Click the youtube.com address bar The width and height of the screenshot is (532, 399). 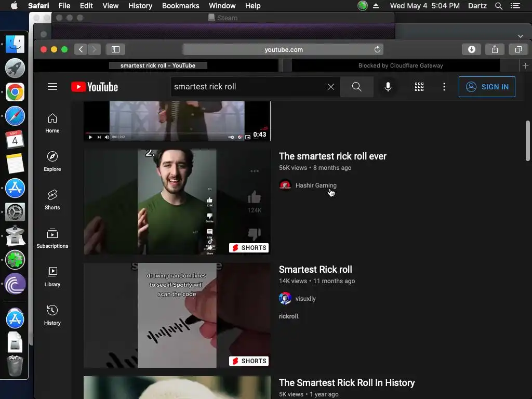283,49
